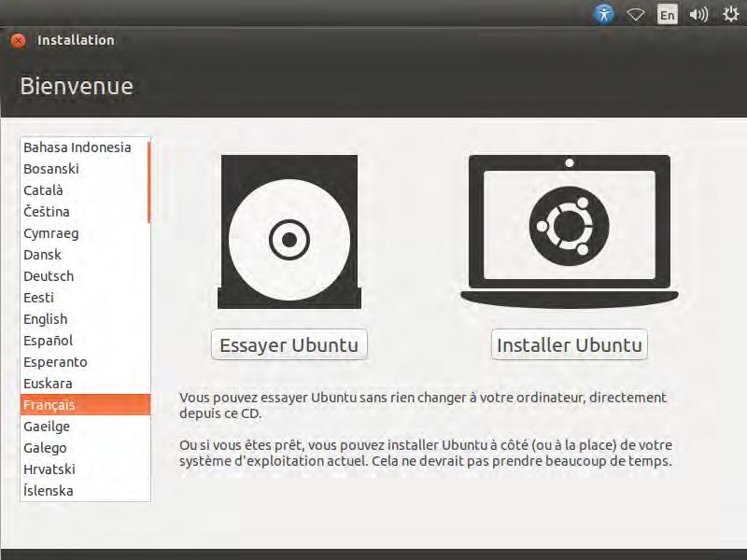Open the En keyboard layout indicator
Viewport: 747px width, 560px height.
[667, 14]
